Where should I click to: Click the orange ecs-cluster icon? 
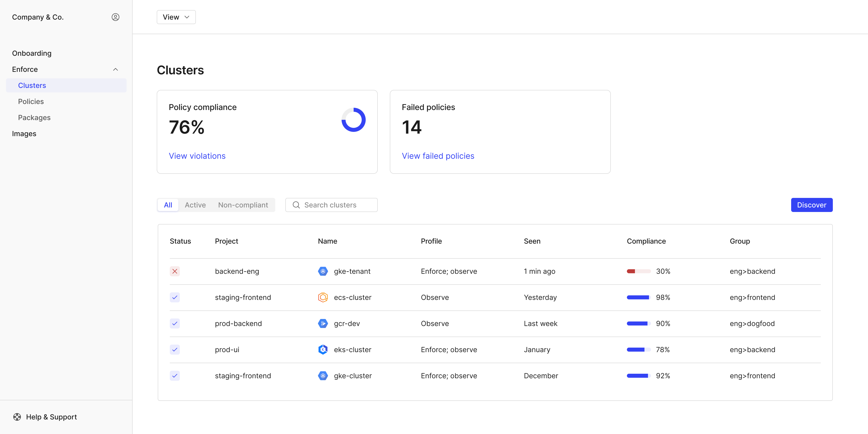(322, 297)
